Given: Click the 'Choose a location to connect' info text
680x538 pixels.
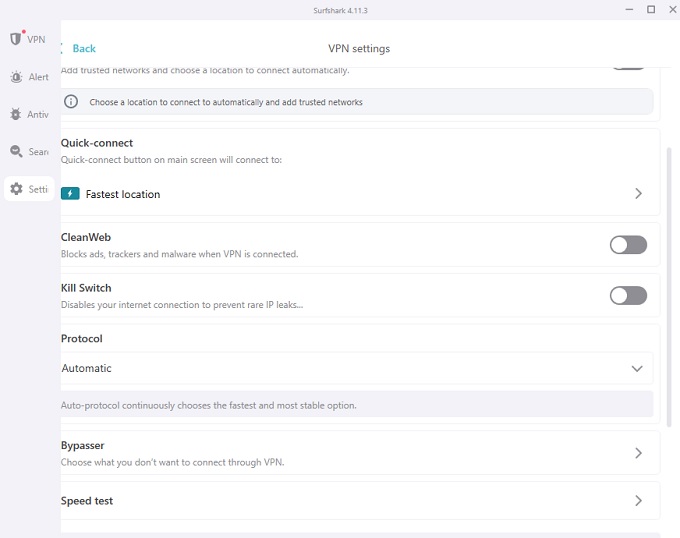Looking at the screenshot, I should [226, 102].
